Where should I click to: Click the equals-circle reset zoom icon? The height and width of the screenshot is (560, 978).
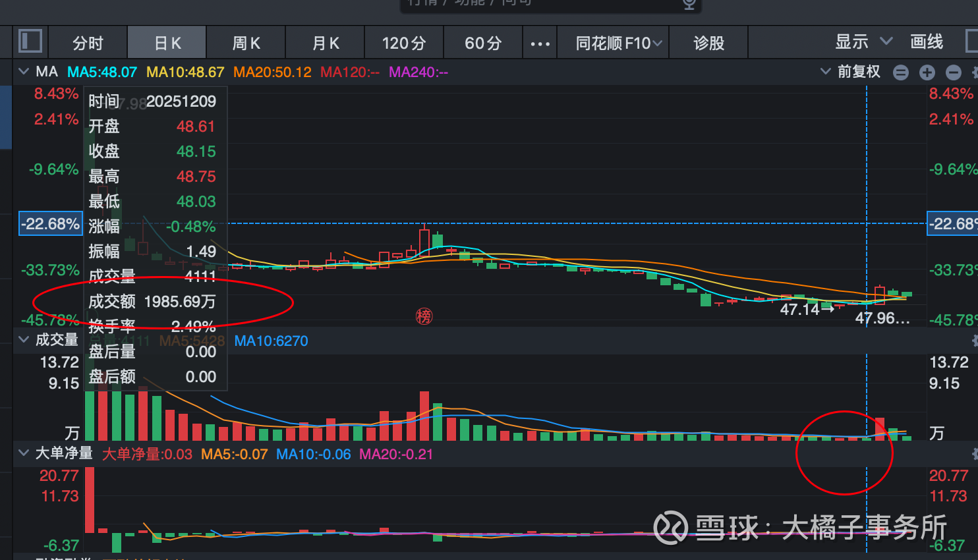tap(901, 72)
